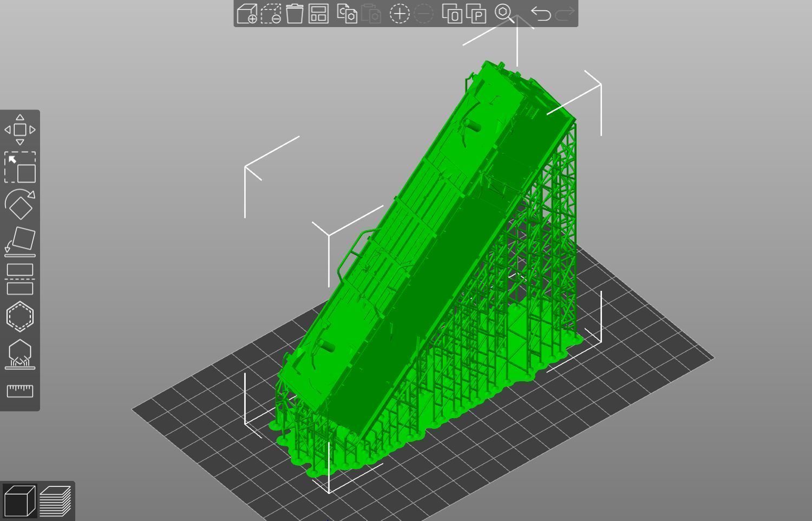Click the Add object cube icon
This screenshot has width=812, height=521.
point(247,14)
